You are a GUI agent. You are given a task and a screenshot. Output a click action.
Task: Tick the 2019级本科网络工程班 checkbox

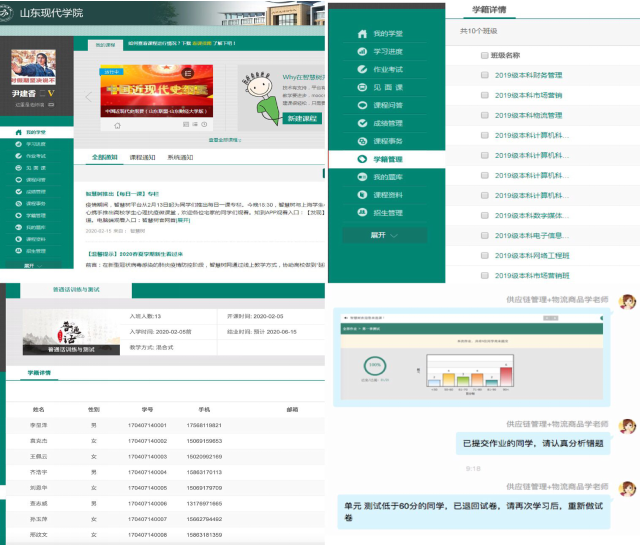[485, 255]
